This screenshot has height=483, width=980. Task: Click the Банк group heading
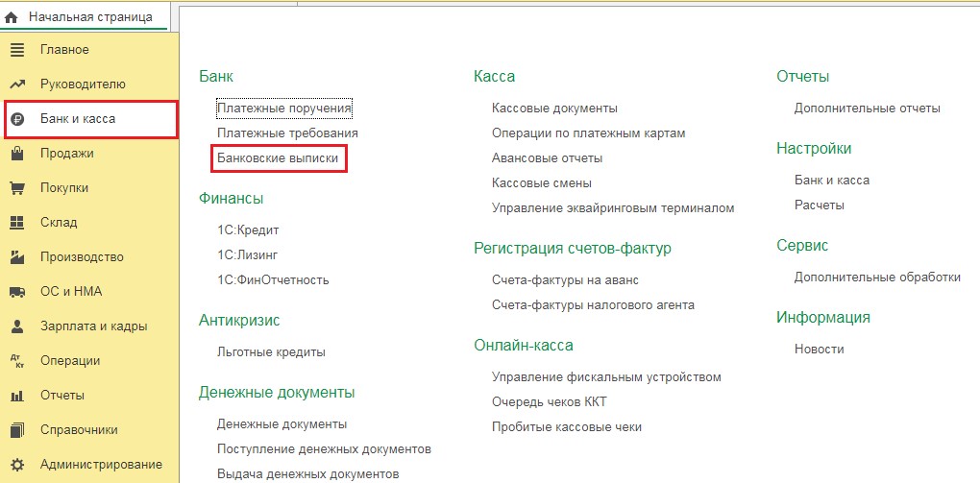(x=216, y=77)
